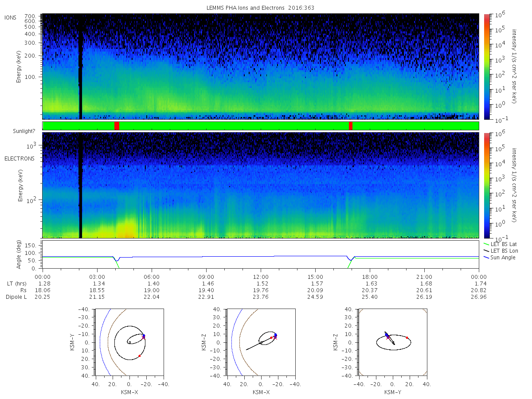The width and height of the screenshot is (532, 399).
Task: Click the second red marker in the sunlight bar
Action: point(351,126)
